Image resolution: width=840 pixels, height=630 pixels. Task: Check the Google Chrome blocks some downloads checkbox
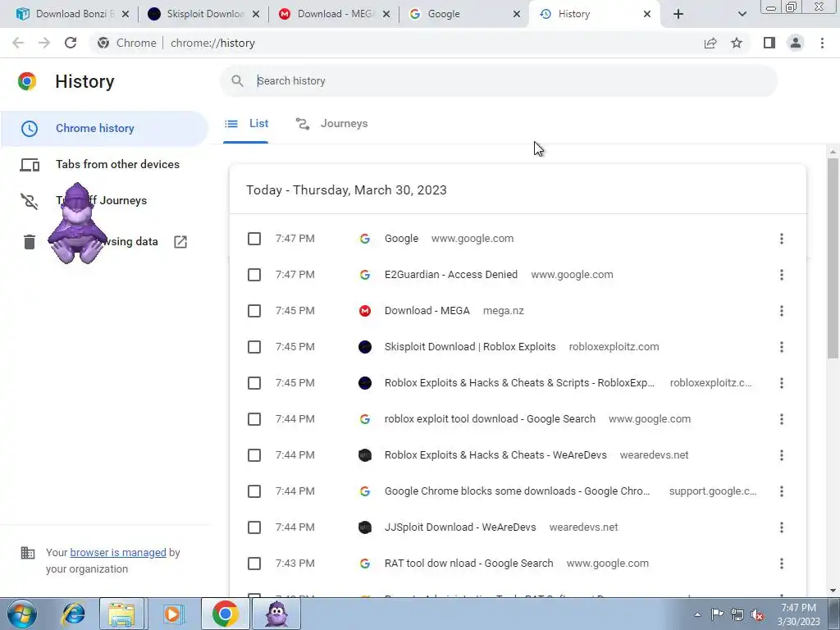pos(254,491)
